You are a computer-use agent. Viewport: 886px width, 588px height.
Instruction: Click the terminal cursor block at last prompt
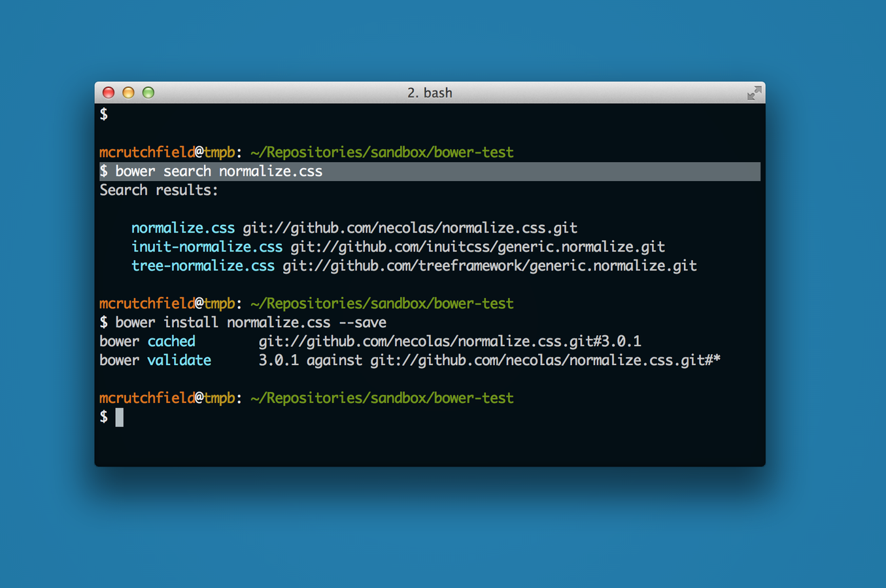click(x=120, y=417)
